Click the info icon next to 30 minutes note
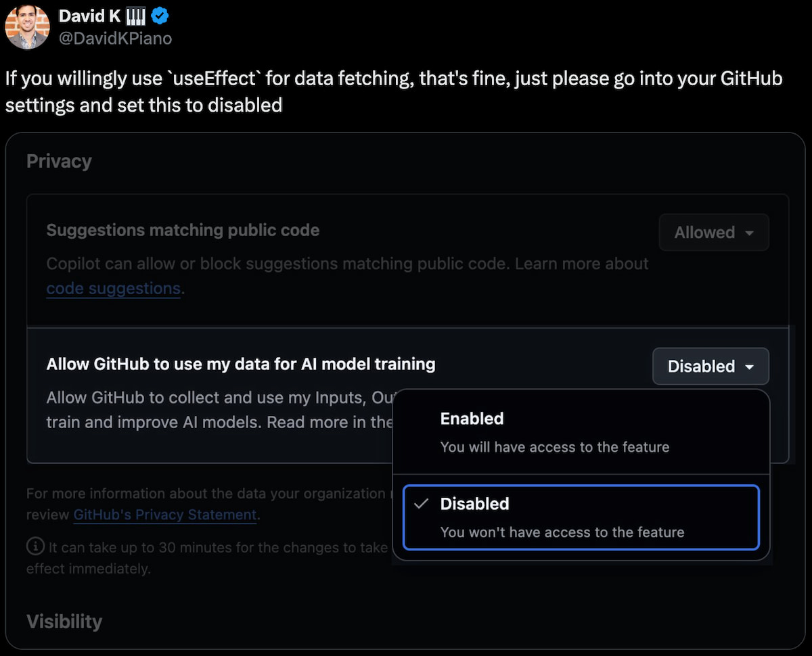Viewport: 812px width, 656px height. coord(35,546)
